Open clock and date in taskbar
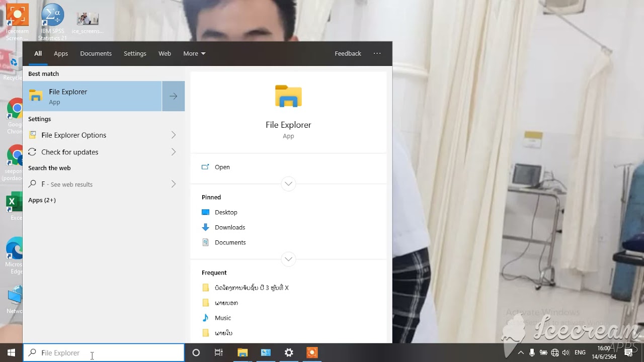The width and height of the screenshot is (644, 362). coord(604,352)
